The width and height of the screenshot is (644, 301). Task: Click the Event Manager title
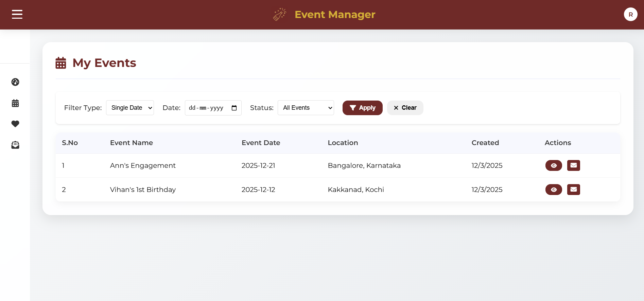335,15
